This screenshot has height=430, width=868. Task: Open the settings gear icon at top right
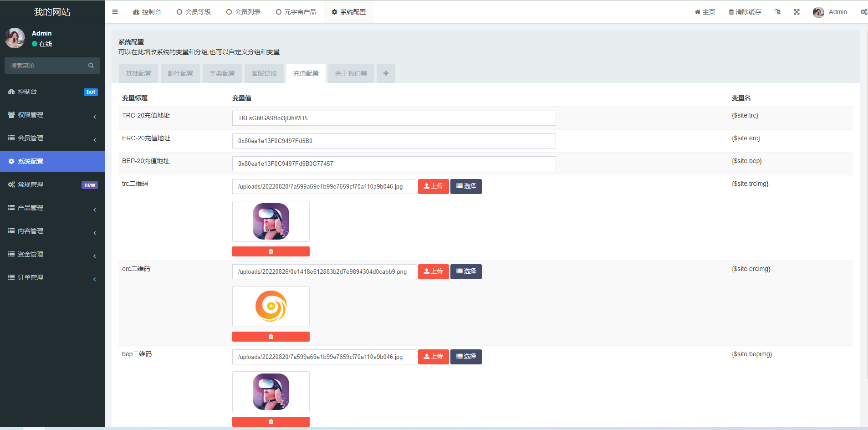coord(864,11)
